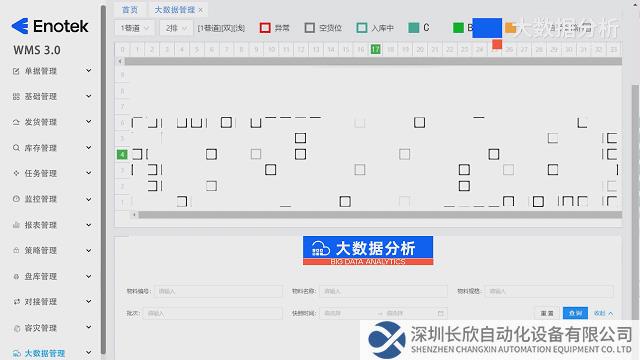Open the calendar icon in date range field
640x360 pixels.
pos(440,313)
